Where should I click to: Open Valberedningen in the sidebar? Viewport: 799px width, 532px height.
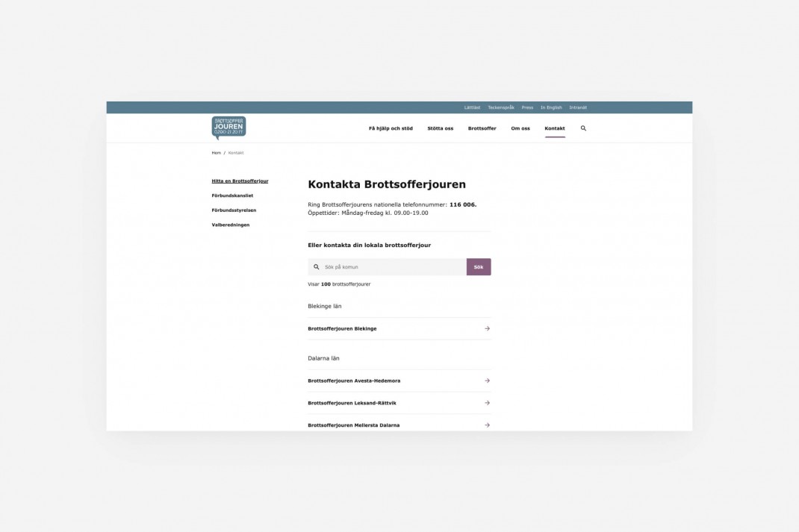231,225
